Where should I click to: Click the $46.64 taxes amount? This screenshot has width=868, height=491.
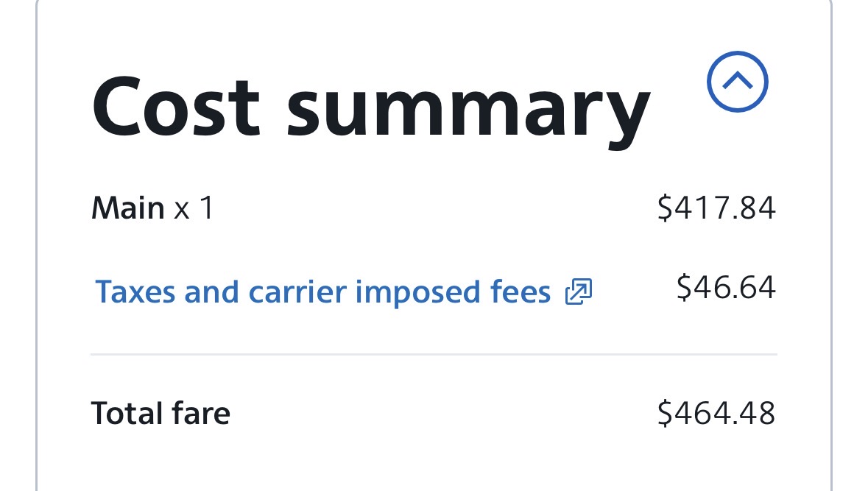tap(725, 287)
